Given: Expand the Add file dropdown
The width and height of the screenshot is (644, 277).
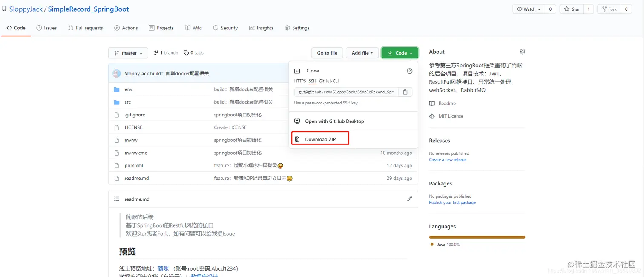Looking at the screenshot, I should point(362,53).
